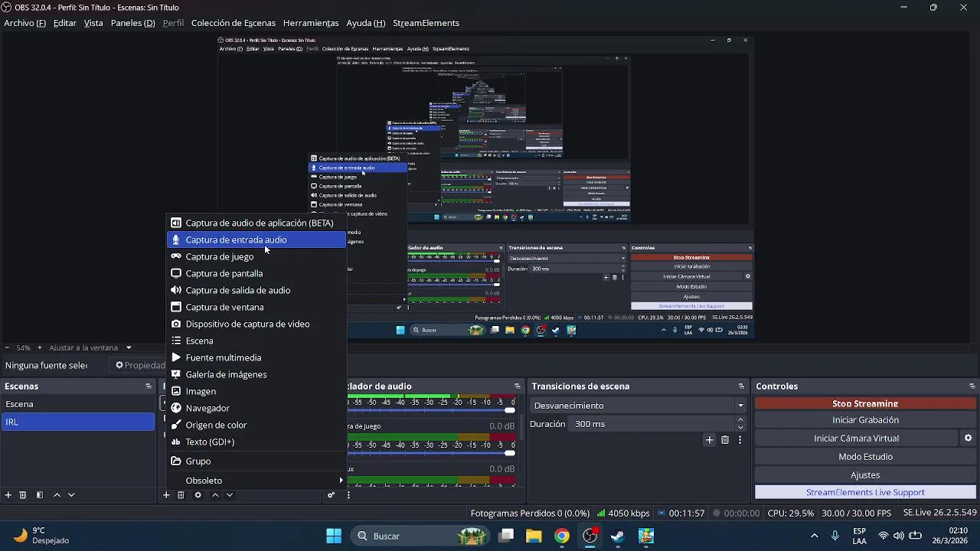The image size is (980, 551).
Task: Move source up arrow icon
Action: tap(215, 495)
